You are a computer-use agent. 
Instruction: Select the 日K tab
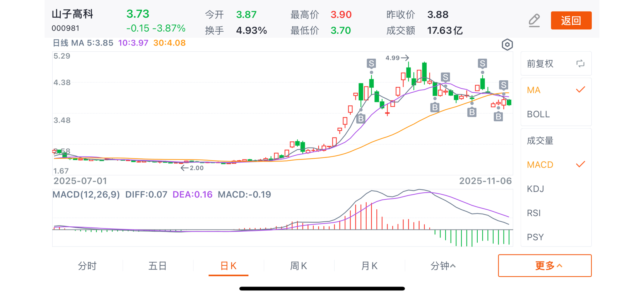228,266
